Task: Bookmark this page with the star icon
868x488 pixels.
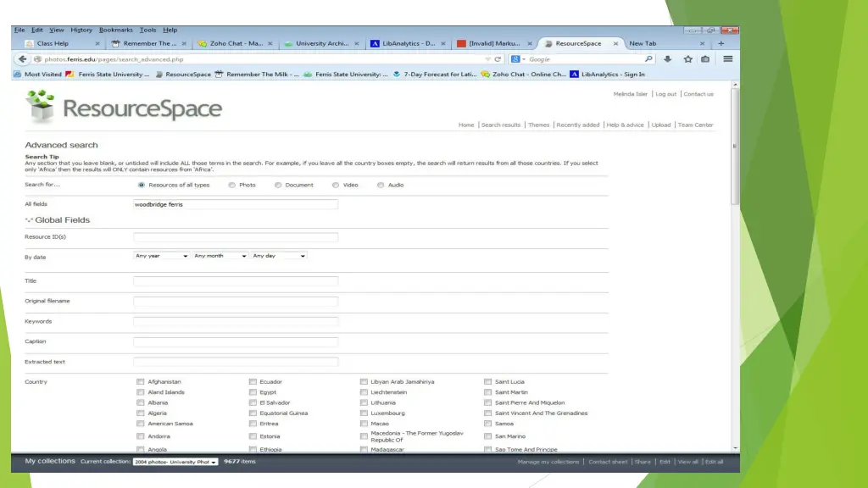Action: (x=687, y=58)
